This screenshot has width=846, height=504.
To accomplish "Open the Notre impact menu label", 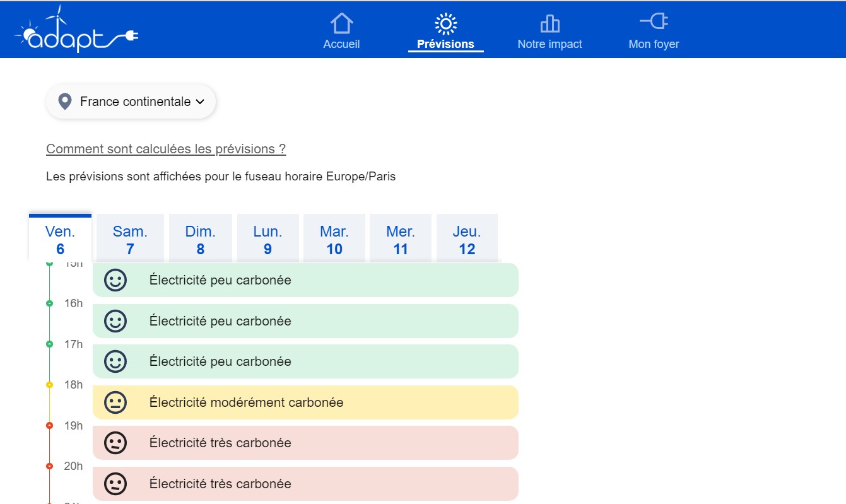I will click(549, 44).
